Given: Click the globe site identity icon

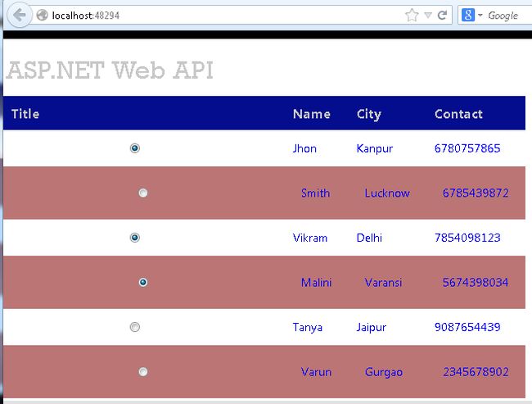Looking at the screenshot, I should click(42, 15).
